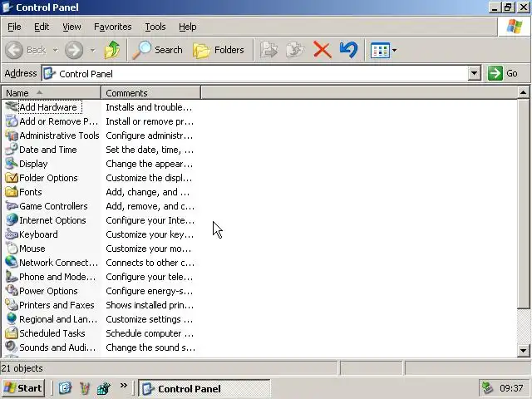Open the File menu
This screenshot has height=399, width=532.
(14, 27)
